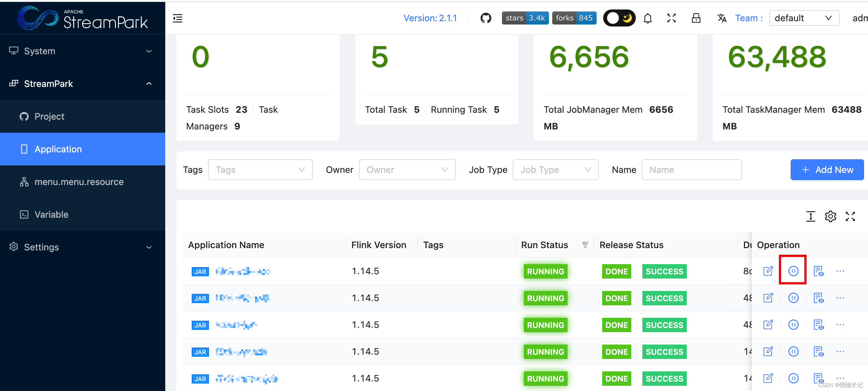The image size is (868, 391).
Task: Open the language translation switcher
Action: tap(722, 18)
